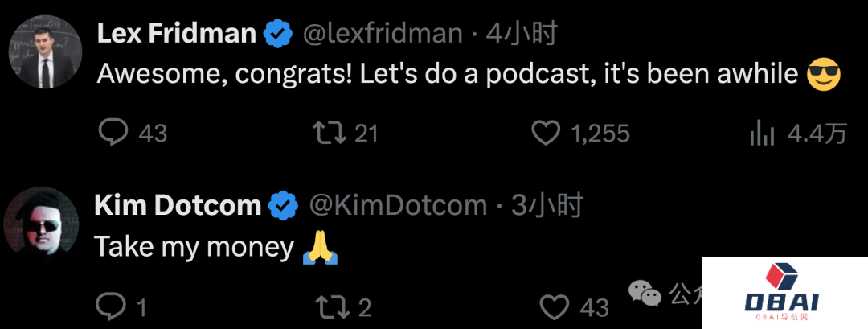Click Kim Dotcom's blue verified badge
This screenshot has width=868, height=329.
(x=283, y=205)
